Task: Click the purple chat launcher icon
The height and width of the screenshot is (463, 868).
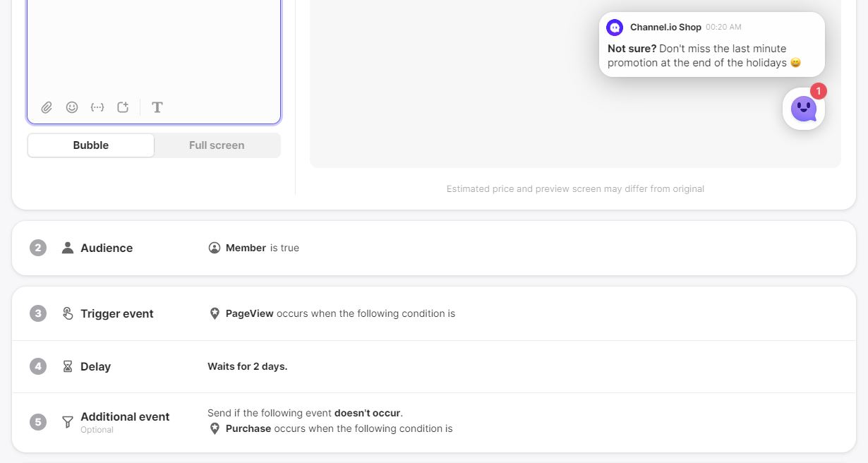Action: 804,109
